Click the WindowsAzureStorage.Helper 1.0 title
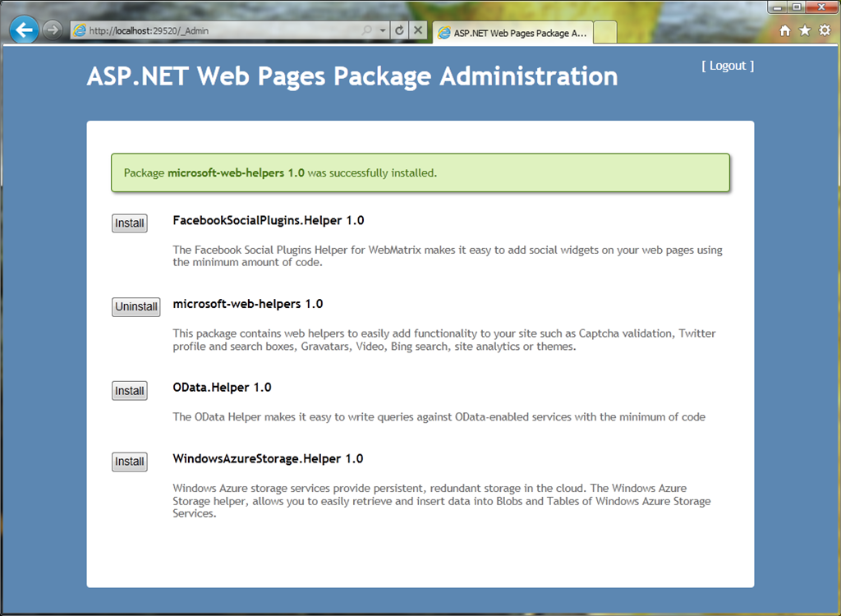The image size is (841, 616). [x=268, y=459]
